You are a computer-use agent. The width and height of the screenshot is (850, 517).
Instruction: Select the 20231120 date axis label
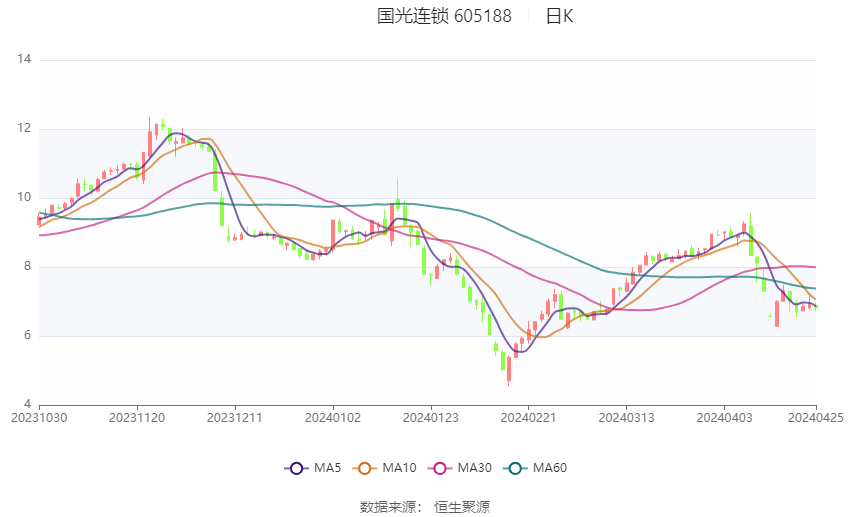coord(137,418)
